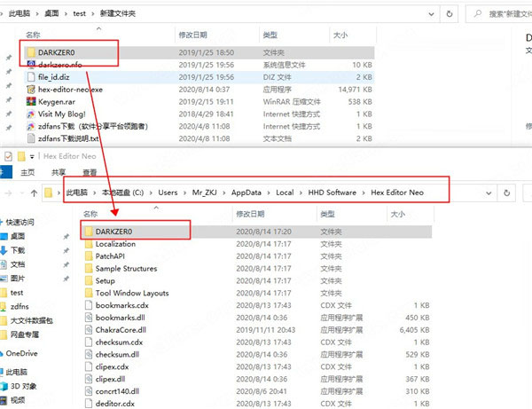Select the darkzero.nfo system info icon
Screen dimensions: 532x409
(x=31, y=64)
